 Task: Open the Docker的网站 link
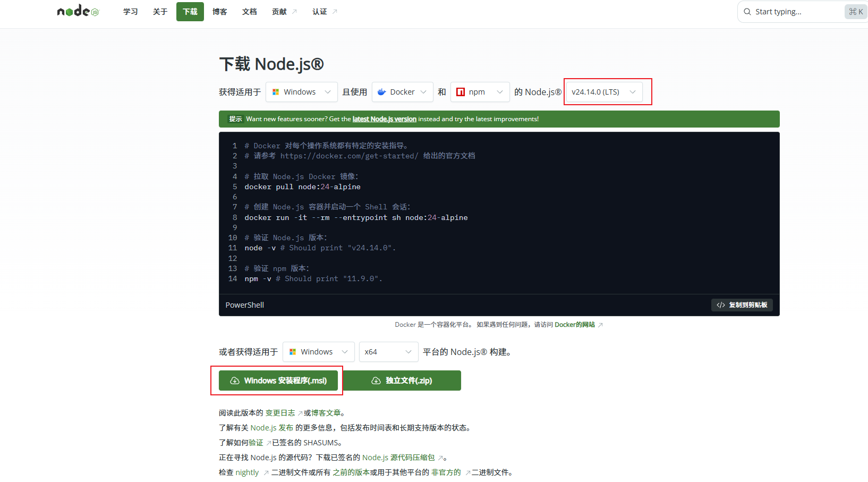(575, 325)
